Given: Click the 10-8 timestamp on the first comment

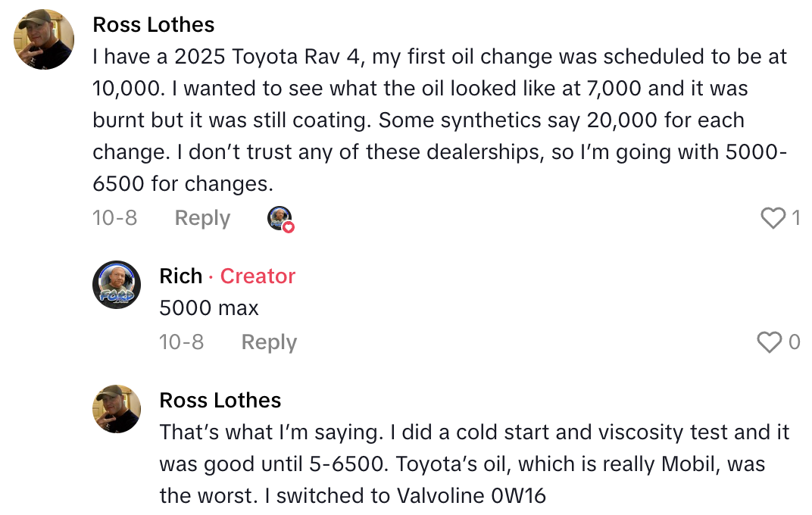Looking at the screenshot, I should (x=114, y=218).
